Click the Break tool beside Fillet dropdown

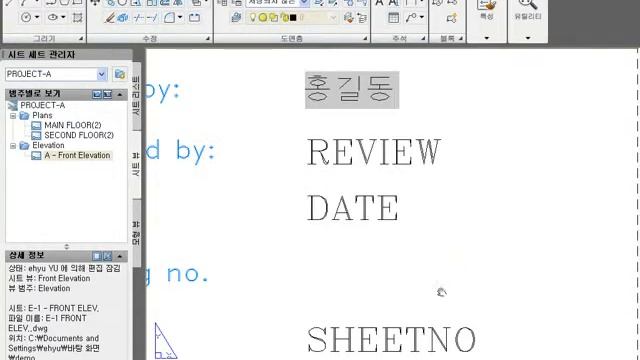pyautogui.click(x=194, y=18)
